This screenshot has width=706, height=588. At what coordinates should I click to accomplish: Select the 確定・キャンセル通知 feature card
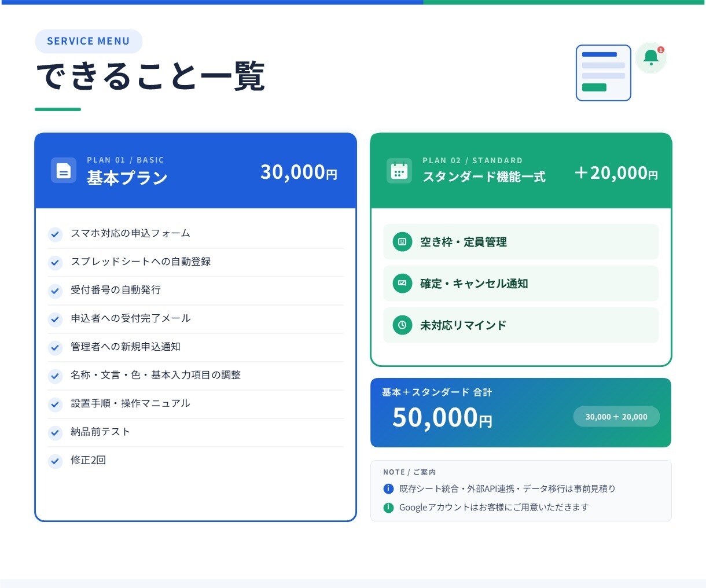coord(521,284)
